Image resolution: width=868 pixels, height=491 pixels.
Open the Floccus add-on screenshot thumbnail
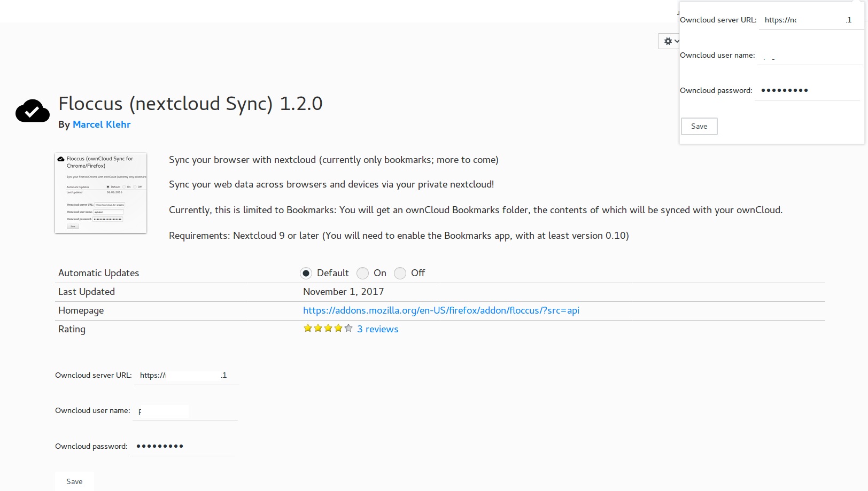tap(100, 193)
